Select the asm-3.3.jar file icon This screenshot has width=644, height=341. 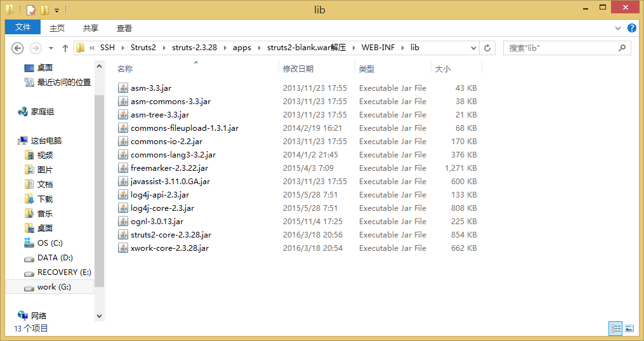pos(123,88)
